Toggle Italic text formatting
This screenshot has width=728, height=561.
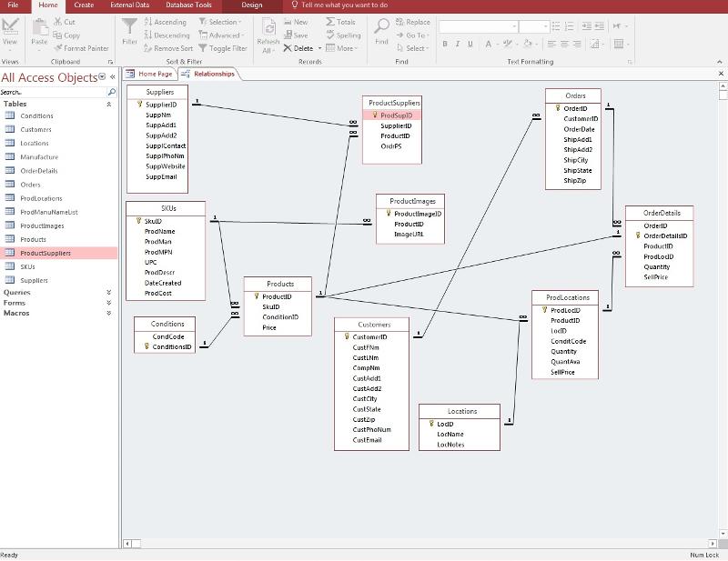458,44
